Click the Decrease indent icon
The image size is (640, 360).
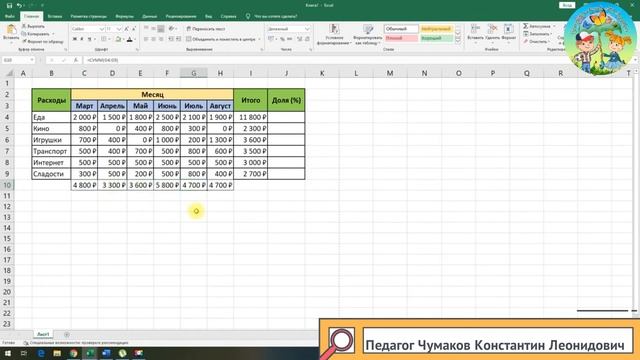pos(171,39)
